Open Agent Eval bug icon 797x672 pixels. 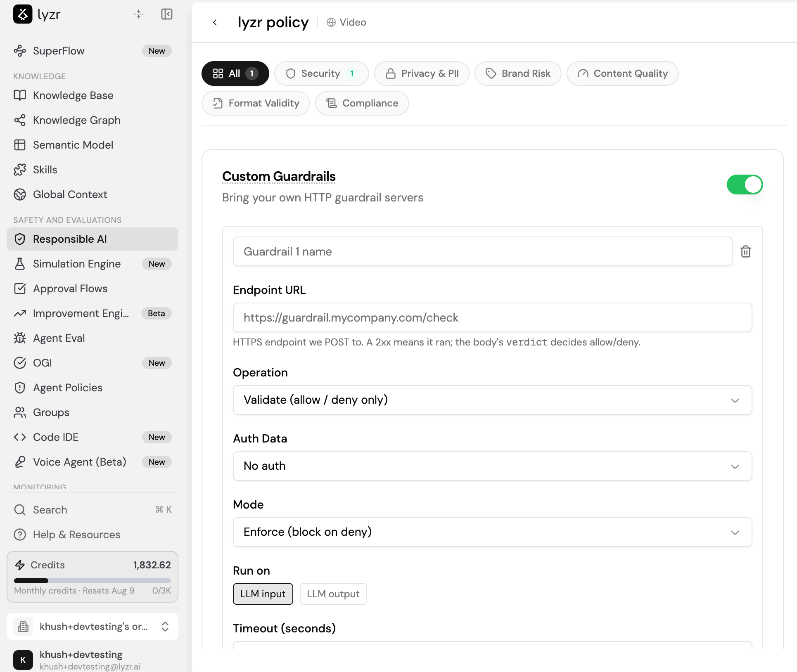[x=20, y=338]
